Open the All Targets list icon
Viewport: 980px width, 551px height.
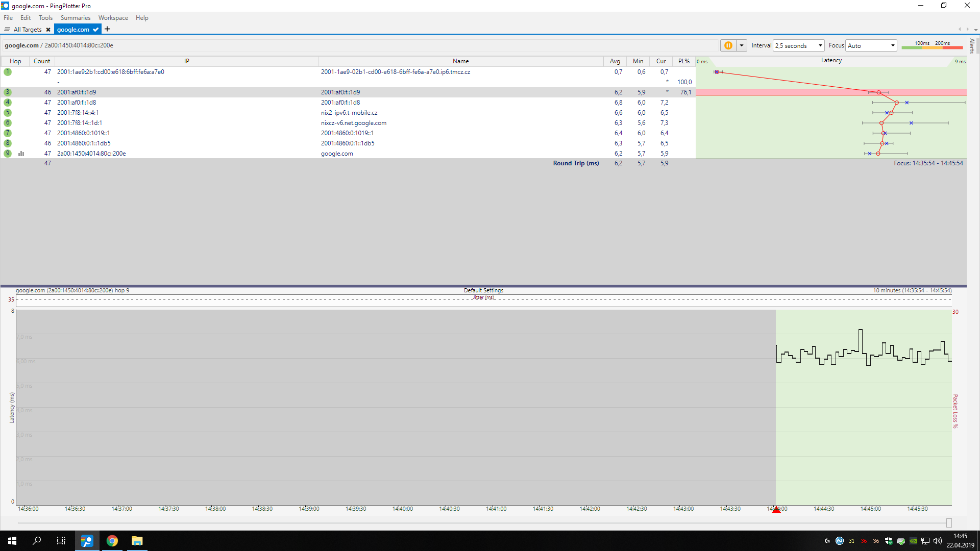coord(7,30)
